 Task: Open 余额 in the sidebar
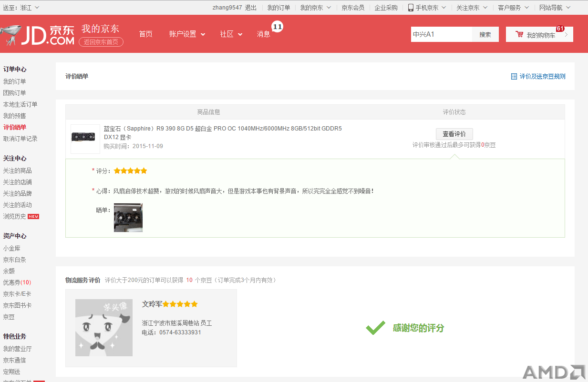[x=9, y=271]
